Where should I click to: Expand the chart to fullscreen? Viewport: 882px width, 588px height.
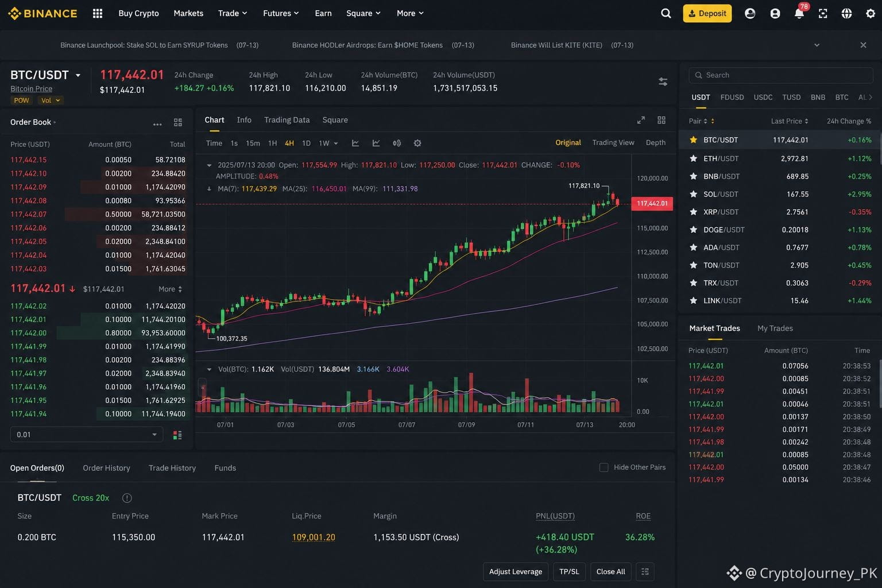641,120
